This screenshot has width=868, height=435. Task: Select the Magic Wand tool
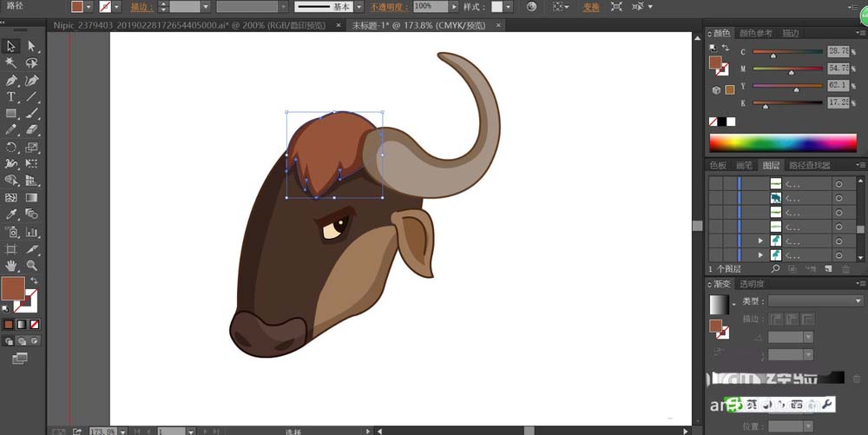tap(11, 63)
